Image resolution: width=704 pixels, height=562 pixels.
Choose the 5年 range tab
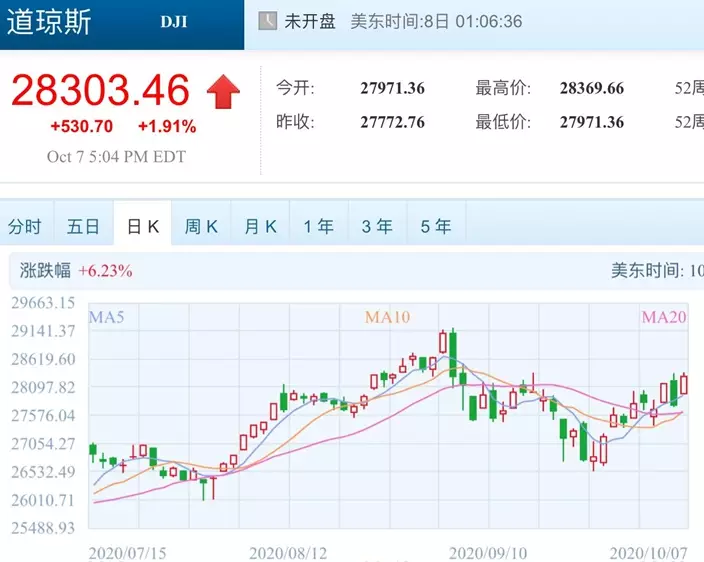tap(436, 227)
